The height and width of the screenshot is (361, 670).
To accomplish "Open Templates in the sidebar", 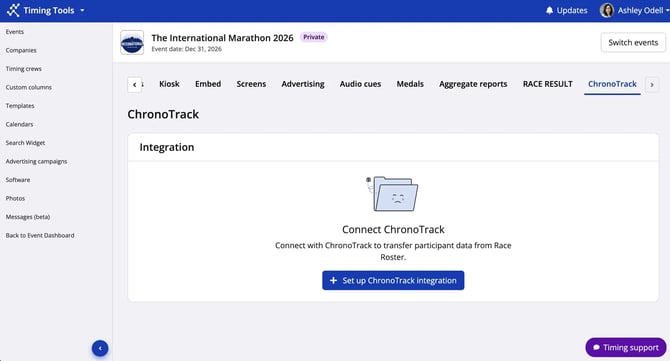I will 20,106.
